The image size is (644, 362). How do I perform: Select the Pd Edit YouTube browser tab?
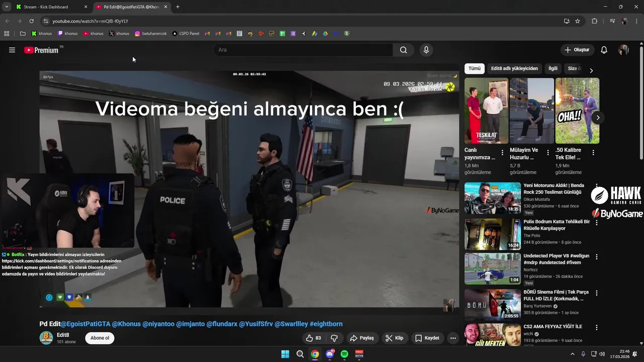[x=132, y=7]
